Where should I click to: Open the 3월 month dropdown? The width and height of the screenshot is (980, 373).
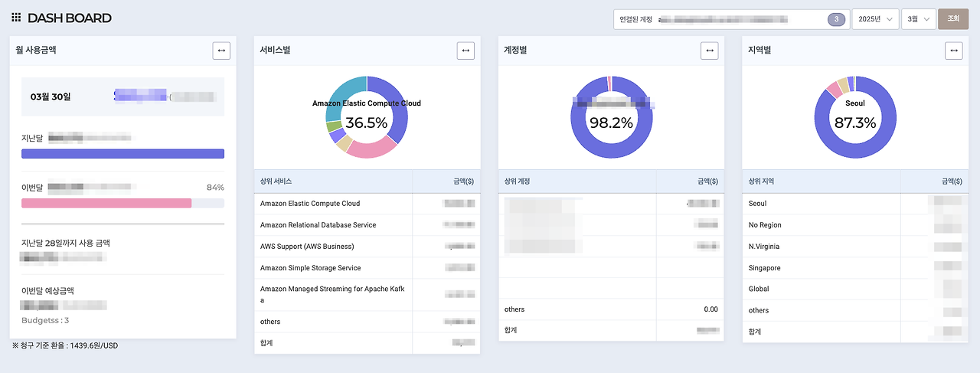pos(919,19)
